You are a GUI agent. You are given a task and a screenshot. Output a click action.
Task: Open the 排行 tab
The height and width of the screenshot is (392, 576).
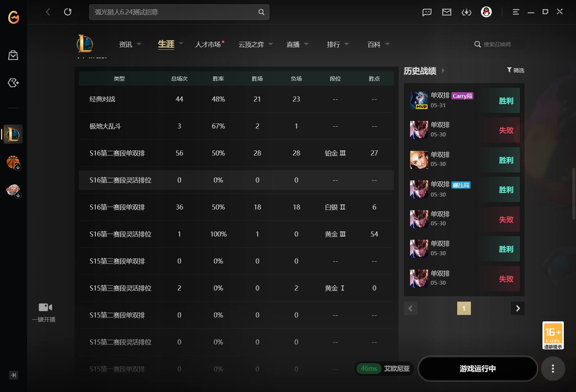333,44
